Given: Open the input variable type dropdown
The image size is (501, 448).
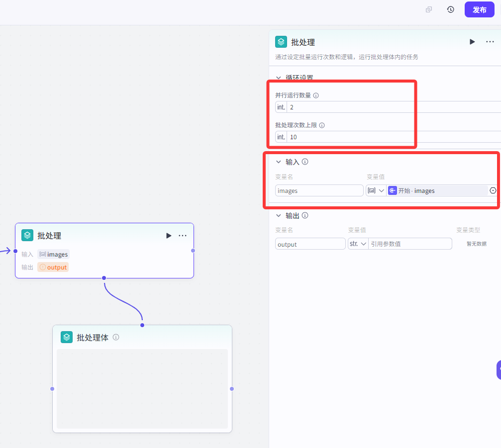Looking at the screenshot, I should [x=376, y=190].
